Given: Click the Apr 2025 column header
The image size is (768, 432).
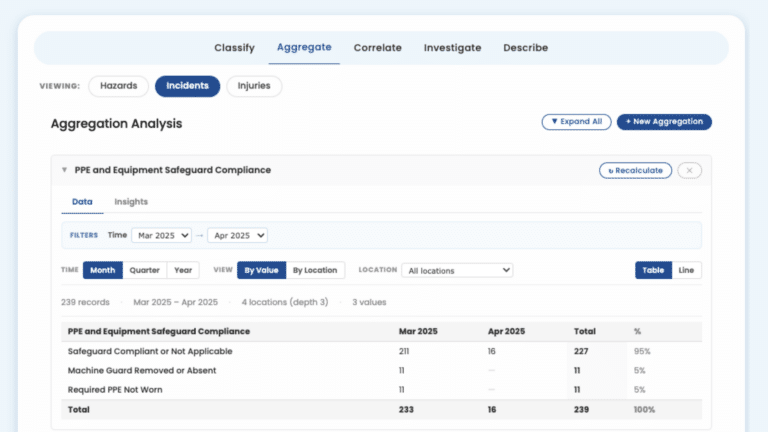Looking at the screenshot, I should click(x=506, y=332).
